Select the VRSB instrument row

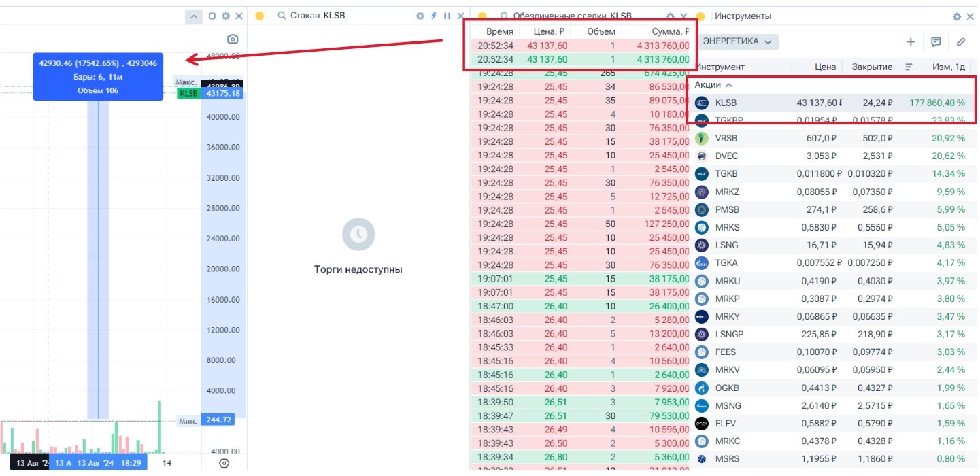click(833, 138)
